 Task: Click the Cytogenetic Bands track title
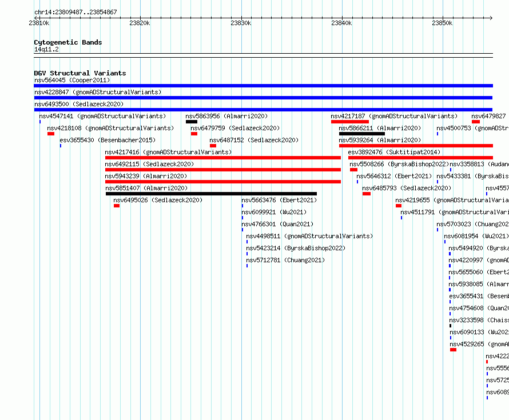[68, 42]
